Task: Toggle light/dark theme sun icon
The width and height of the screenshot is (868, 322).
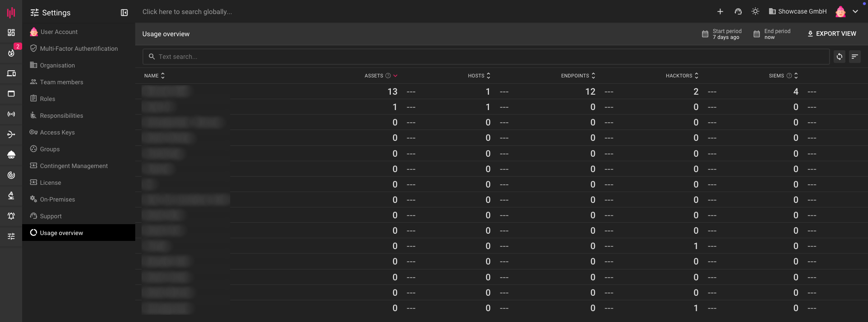Action: coord(755,12)
